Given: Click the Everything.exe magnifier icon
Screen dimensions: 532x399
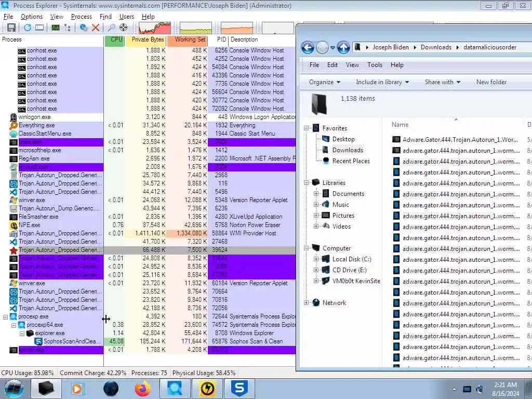Looking at the screenshot, I should point(13,126).
